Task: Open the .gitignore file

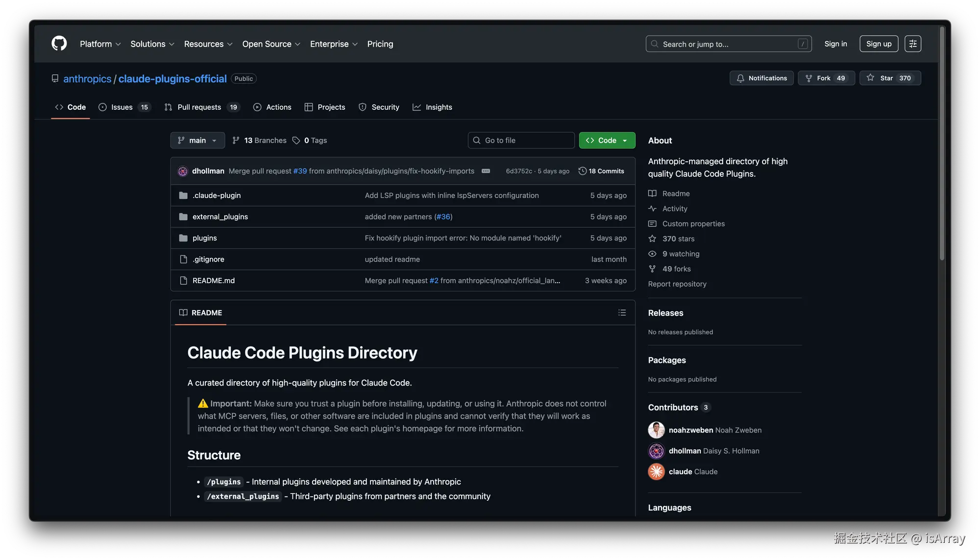Action: point(208,259)
